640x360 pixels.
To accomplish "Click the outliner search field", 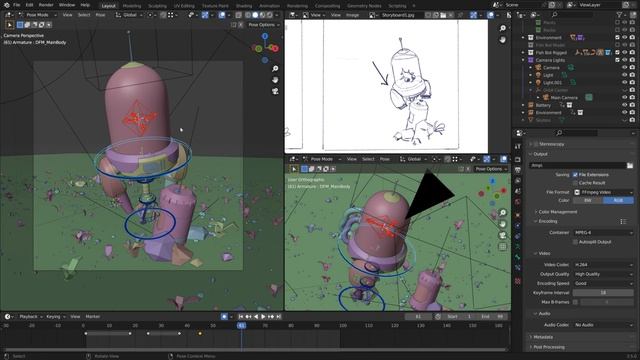I will point(572,15).
